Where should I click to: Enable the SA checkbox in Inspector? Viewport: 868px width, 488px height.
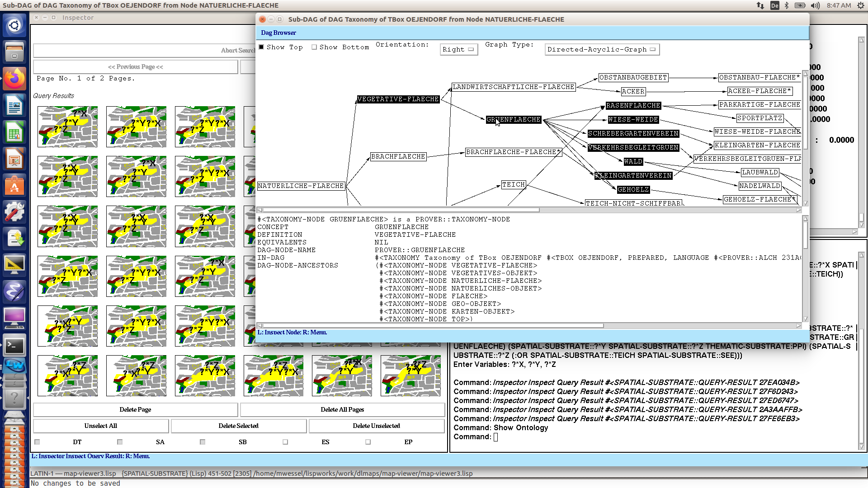coord(120,442)
